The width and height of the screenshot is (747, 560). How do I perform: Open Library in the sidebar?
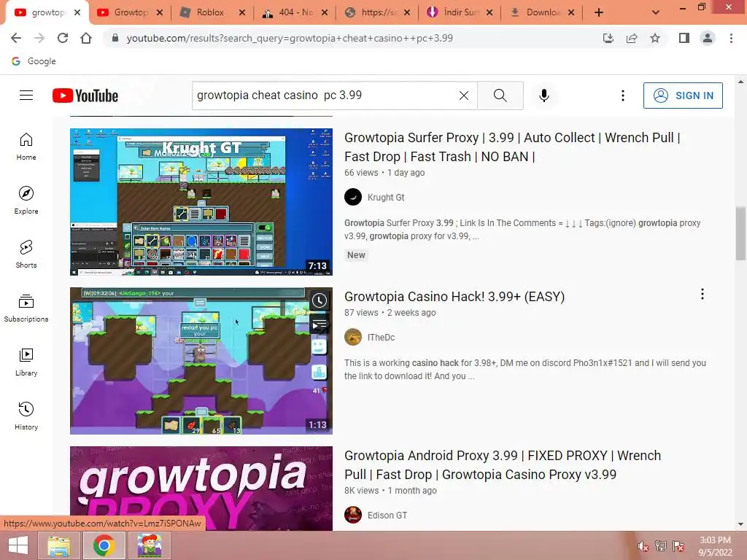click(x=26, y=362)
